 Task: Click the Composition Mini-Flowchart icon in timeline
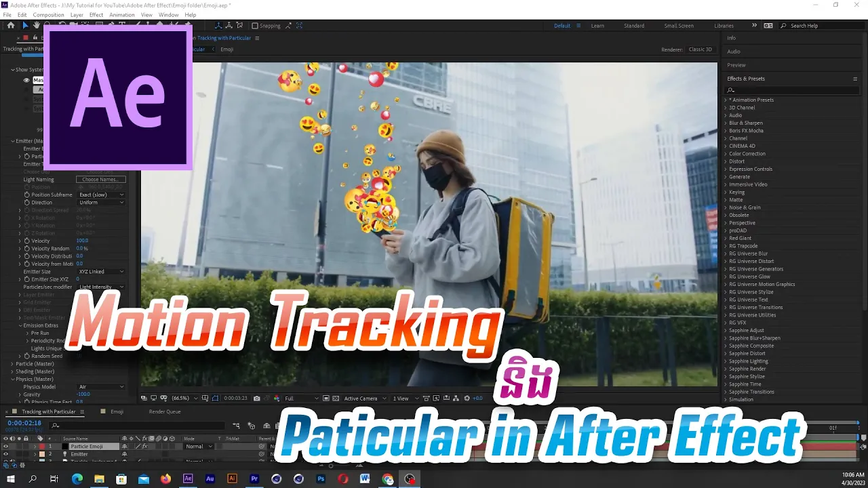(236, 426)
